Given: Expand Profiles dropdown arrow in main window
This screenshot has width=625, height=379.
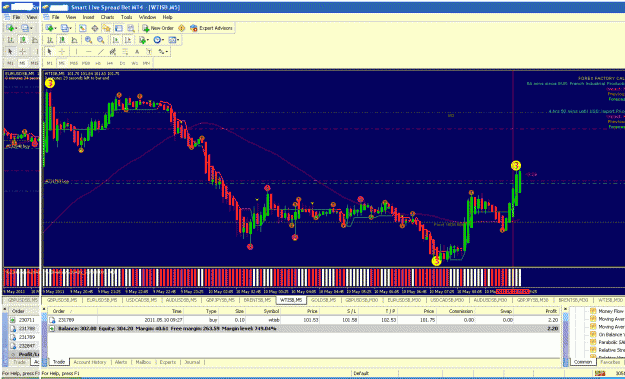Looking at the screenshot, I should (x=71, y=28).
